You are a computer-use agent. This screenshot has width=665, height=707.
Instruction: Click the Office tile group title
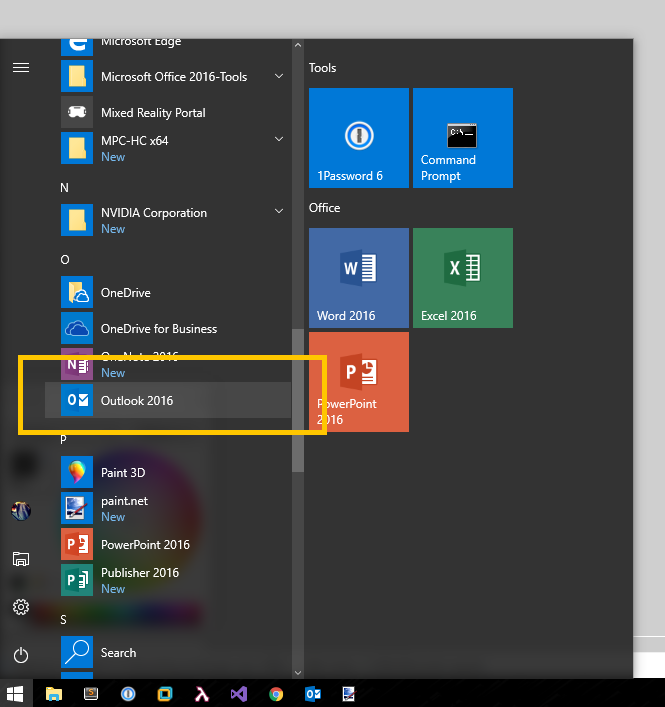325,208
